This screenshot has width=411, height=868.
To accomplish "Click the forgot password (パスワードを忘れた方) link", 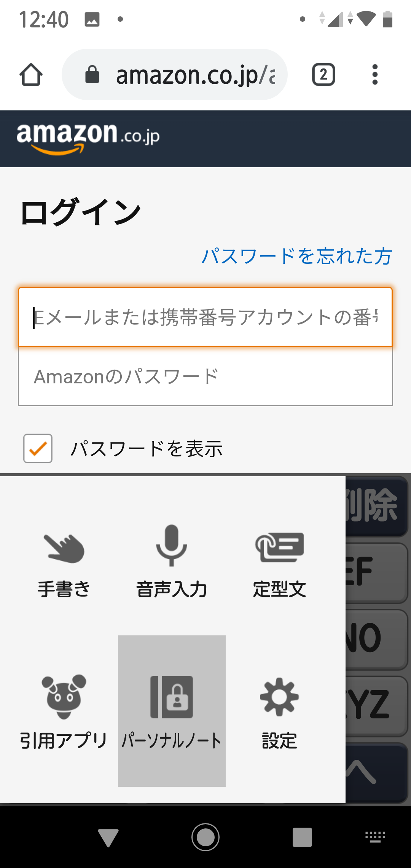I will tap(297, 256).
